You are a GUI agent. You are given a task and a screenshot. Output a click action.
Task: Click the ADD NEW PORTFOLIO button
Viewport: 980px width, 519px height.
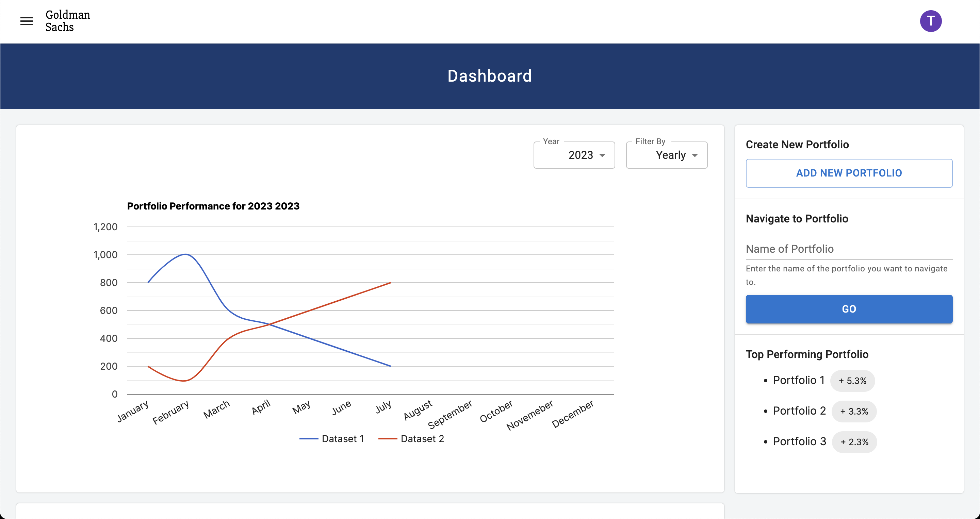(x=849, y=173)
